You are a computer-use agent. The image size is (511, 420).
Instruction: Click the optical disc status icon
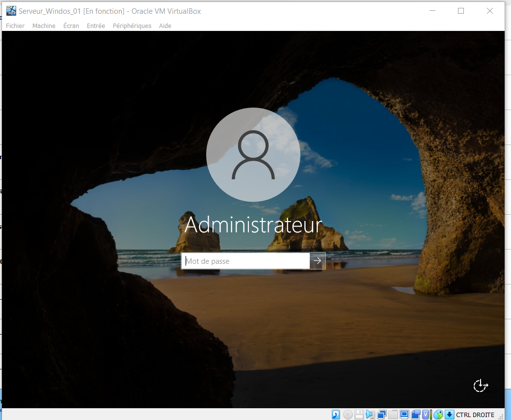(348, 415)
